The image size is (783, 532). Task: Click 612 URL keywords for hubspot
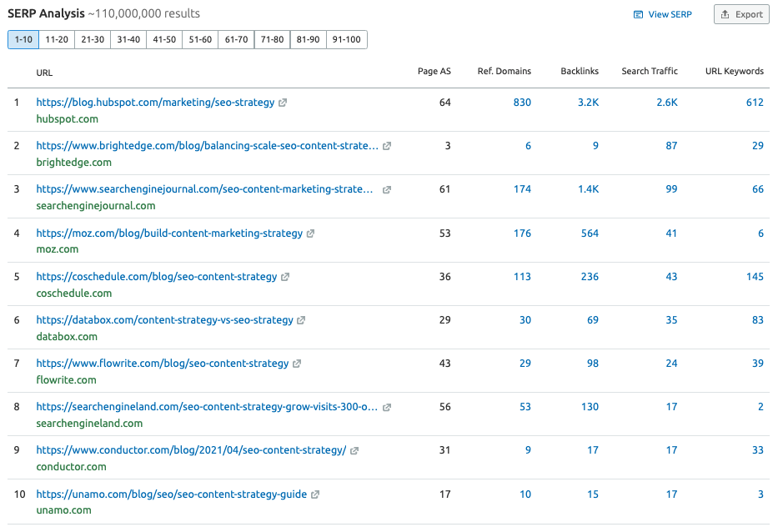pos(755,103)
